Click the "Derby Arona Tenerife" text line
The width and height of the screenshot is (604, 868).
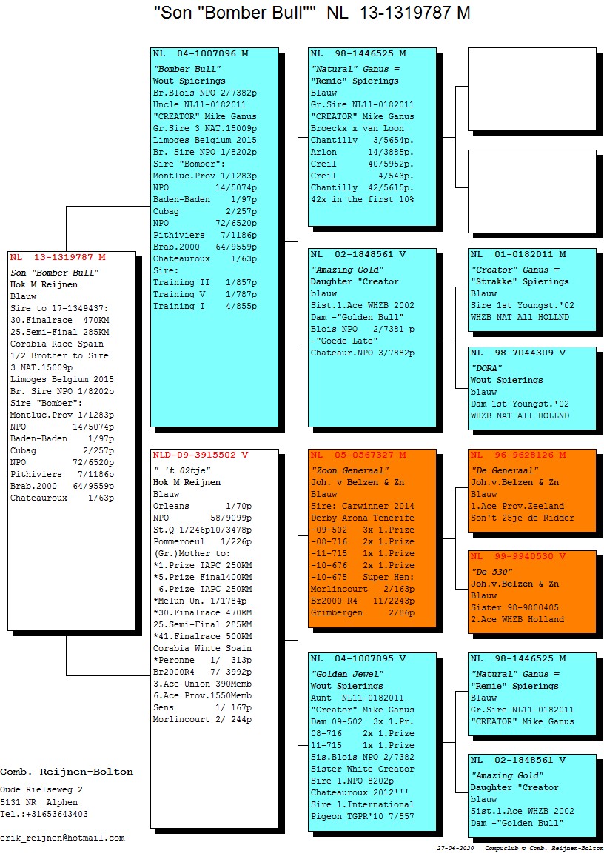click(362, 518)
